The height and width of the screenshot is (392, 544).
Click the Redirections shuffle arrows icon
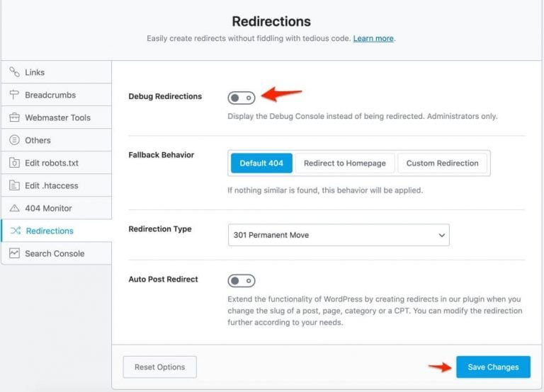[x=16, y=231]
